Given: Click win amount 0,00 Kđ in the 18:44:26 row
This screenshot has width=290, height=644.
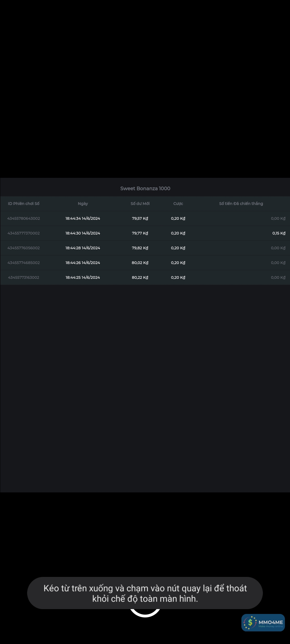Looking at the screenshot, I should 278,263.
